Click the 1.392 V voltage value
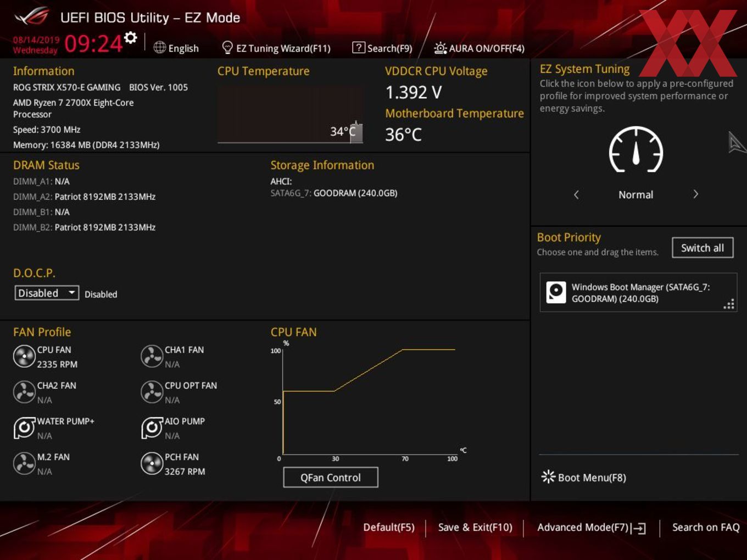The height and width of the screenshot is (560, 747). coord(414,92)
